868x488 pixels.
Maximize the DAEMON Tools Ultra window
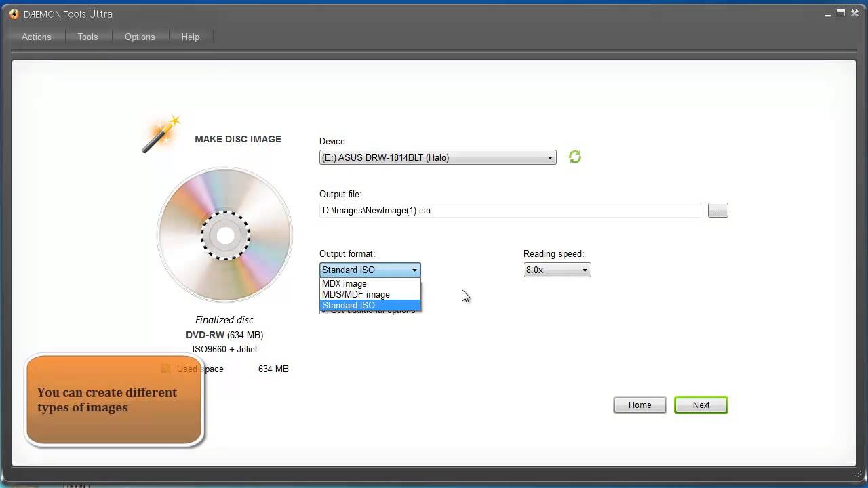coord(840,13)
